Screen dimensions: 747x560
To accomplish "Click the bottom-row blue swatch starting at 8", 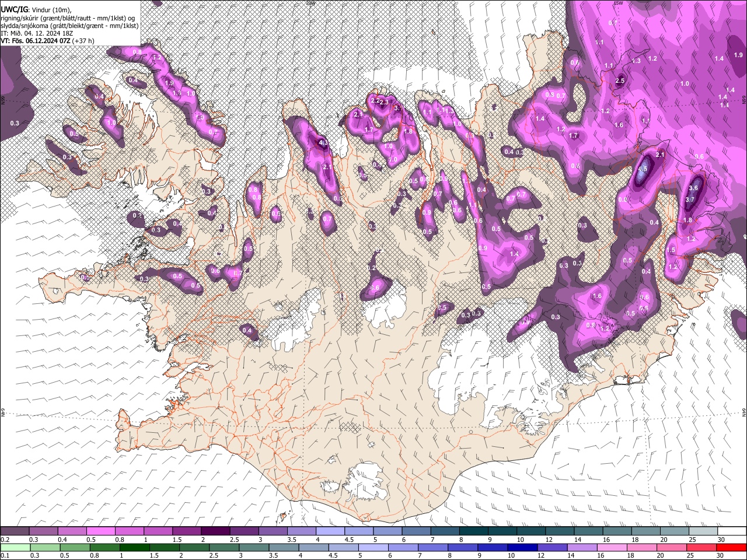I will (x=463, y=547).
